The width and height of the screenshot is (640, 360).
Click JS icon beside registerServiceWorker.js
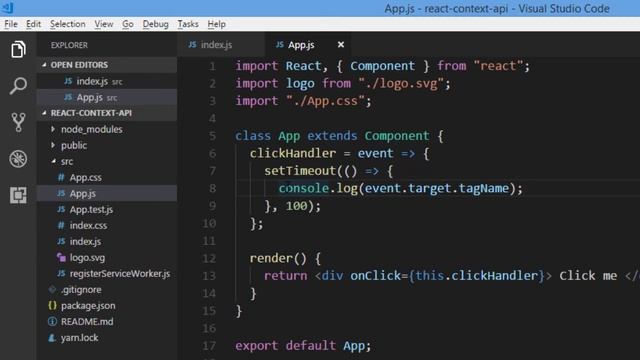click(61, 273)
